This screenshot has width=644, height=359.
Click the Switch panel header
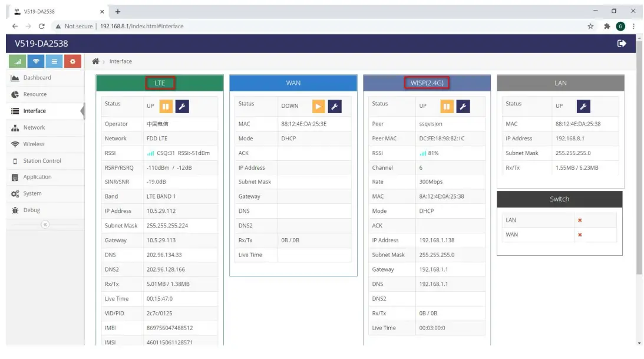[x=559, y=199]
